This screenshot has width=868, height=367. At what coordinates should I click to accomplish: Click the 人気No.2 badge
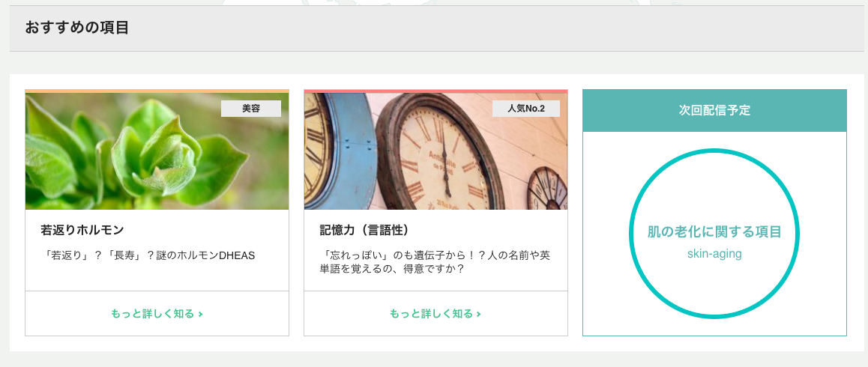(526, 109)
